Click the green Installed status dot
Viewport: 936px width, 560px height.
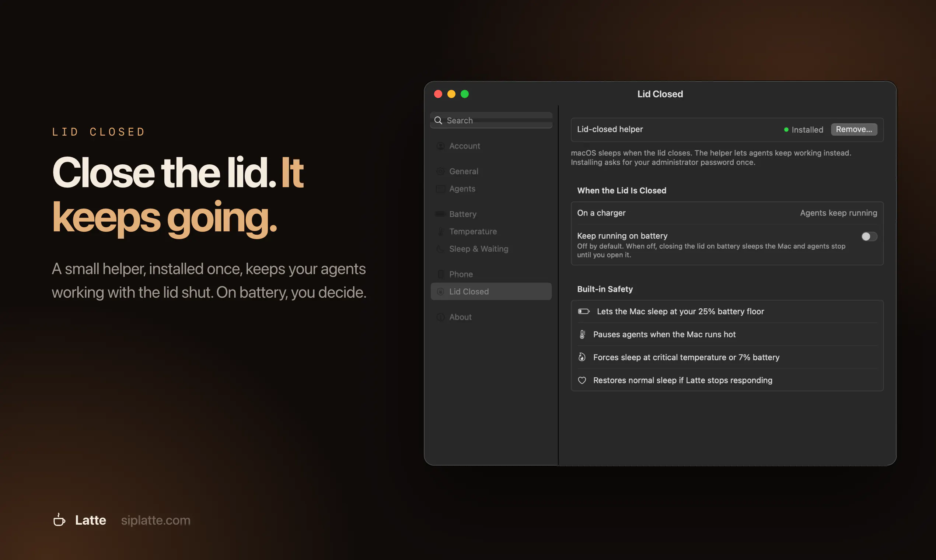click(x=786, y=129)
